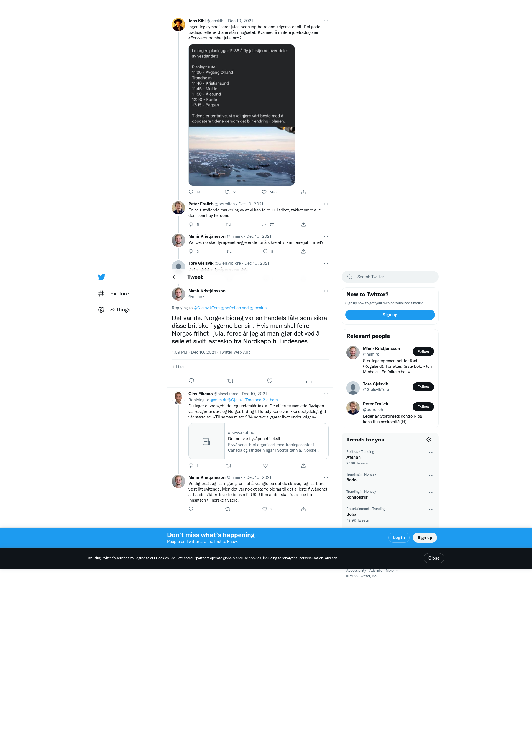The width and height of the screenshot is (532, 756).
Task: Follow Peter Frølich
Action: (x=423, y=407)
